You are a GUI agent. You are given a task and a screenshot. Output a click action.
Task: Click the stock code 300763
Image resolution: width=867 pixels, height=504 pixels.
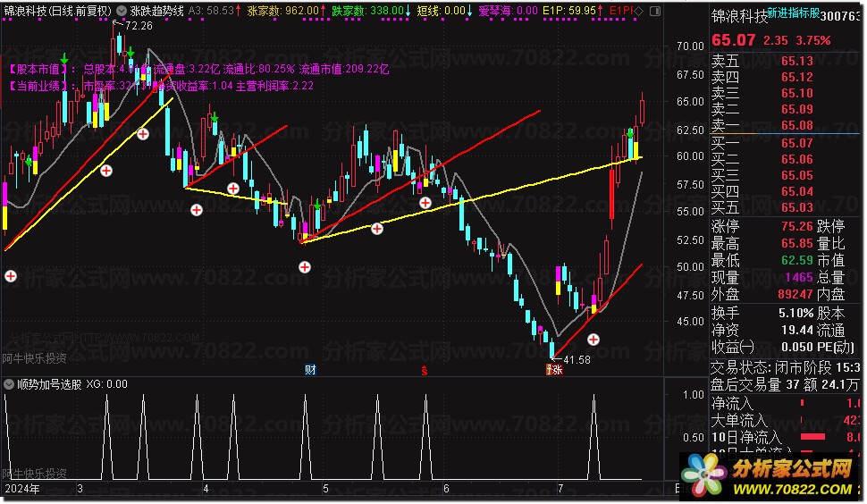click(x=842, y=16)
